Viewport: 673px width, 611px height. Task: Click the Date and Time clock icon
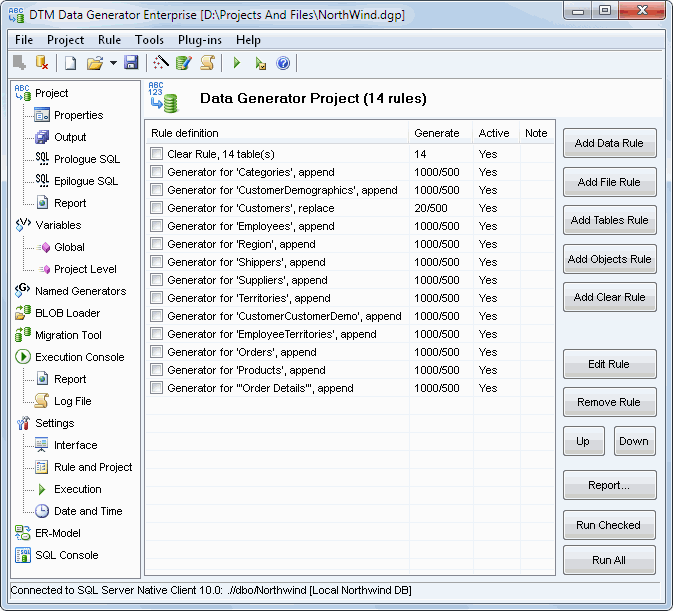42,511
